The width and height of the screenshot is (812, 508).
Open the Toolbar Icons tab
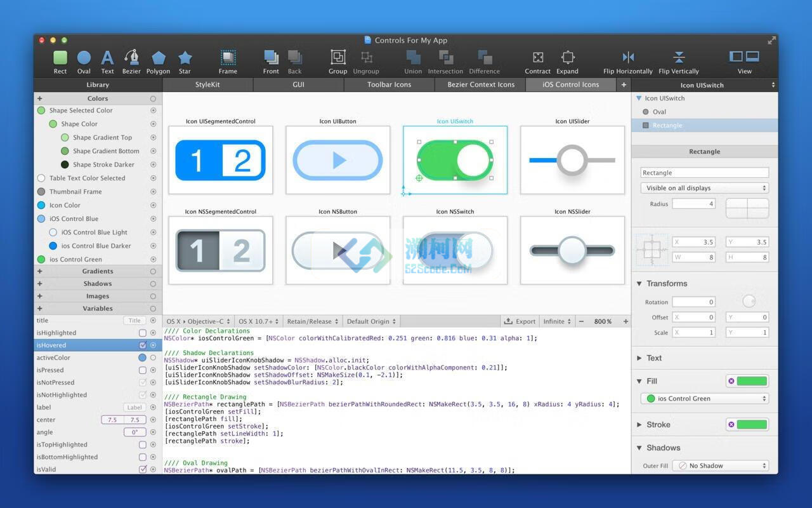pos(389,84)
